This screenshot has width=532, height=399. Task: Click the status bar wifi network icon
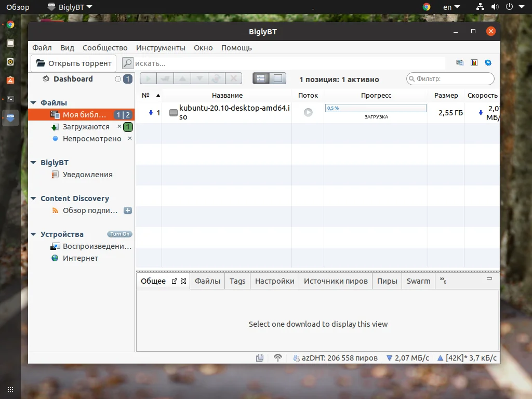coord(278,357)
